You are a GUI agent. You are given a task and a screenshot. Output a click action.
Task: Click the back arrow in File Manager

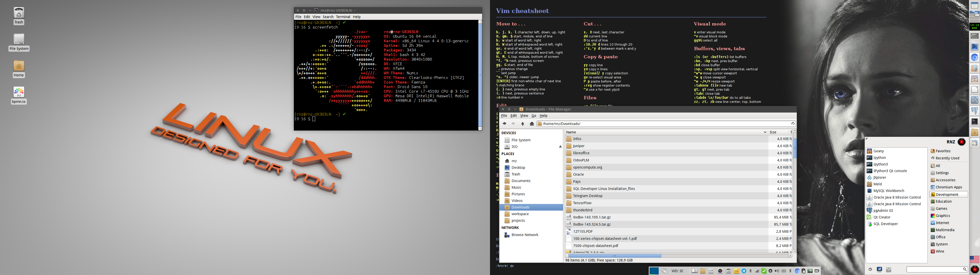coord(505,123)
